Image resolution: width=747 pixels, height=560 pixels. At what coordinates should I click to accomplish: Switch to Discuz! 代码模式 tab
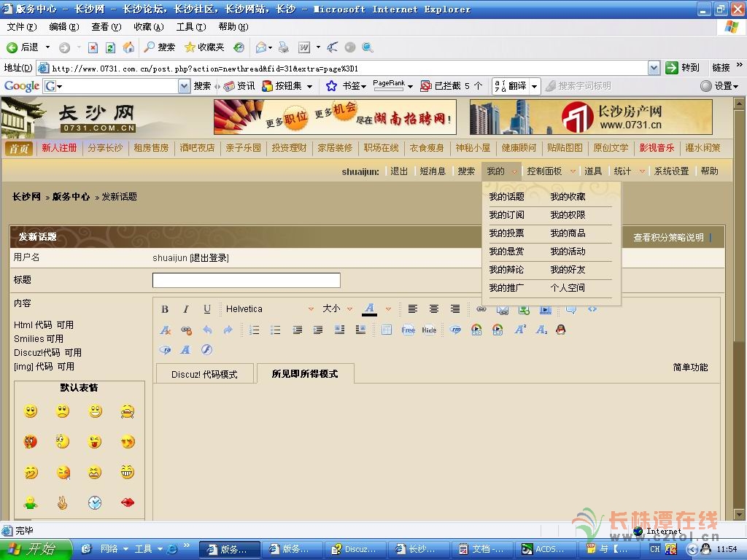pos(204,374)
